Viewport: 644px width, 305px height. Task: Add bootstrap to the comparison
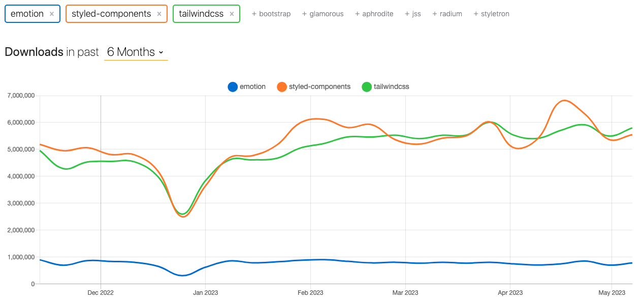[x=271, y=14]
